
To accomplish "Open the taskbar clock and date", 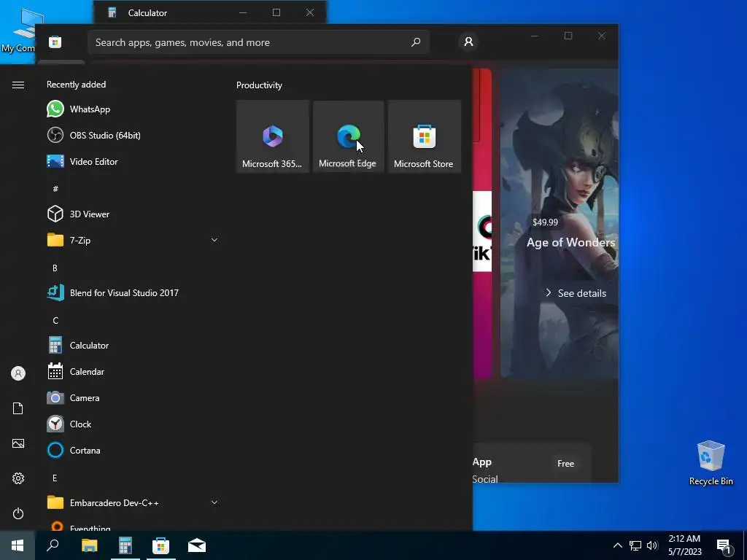I will click(684, 545).
